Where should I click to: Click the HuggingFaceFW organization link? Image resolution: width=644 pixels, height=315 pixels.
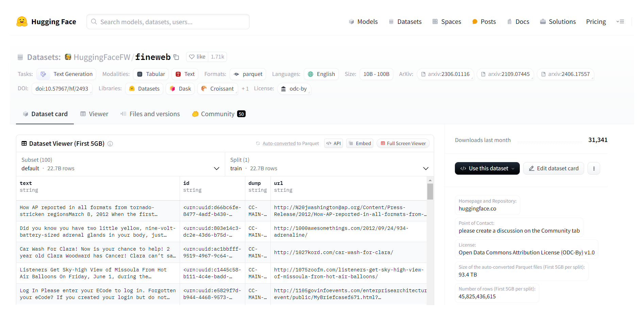pyautogui.click(x=102, y=57)
